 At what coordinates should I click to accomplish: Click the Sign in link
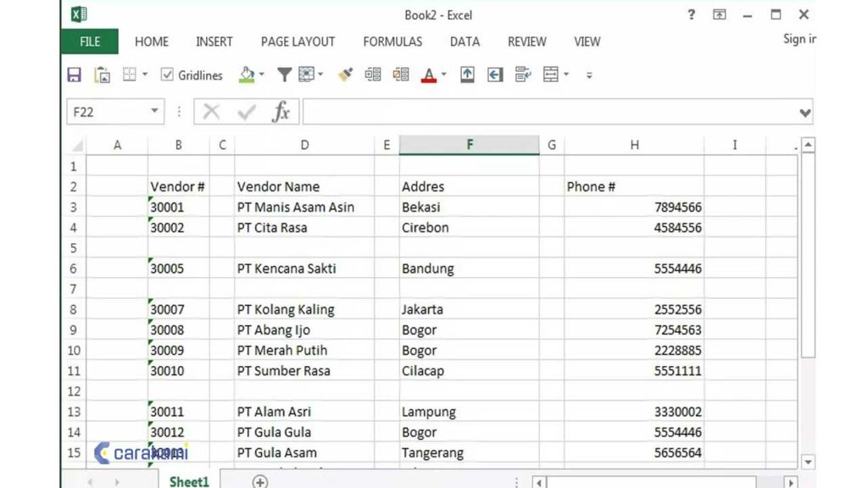[798, 39]
